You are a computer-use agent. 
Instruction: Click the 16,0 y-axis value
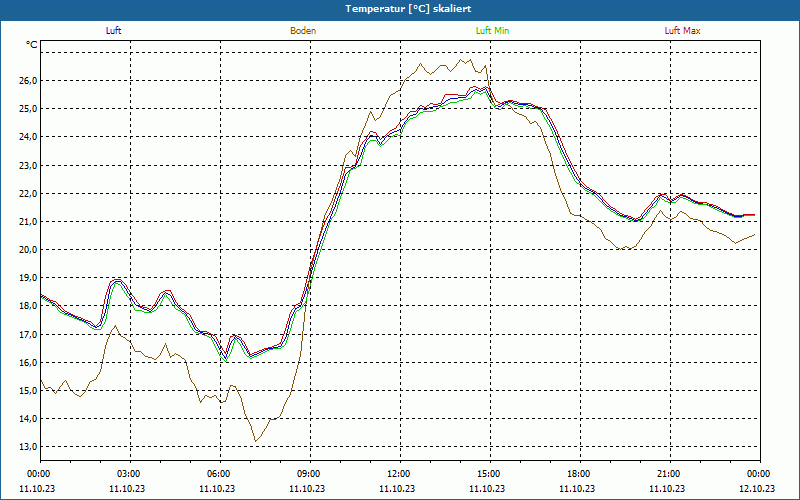pyautogui.click(x=29, y=362)
